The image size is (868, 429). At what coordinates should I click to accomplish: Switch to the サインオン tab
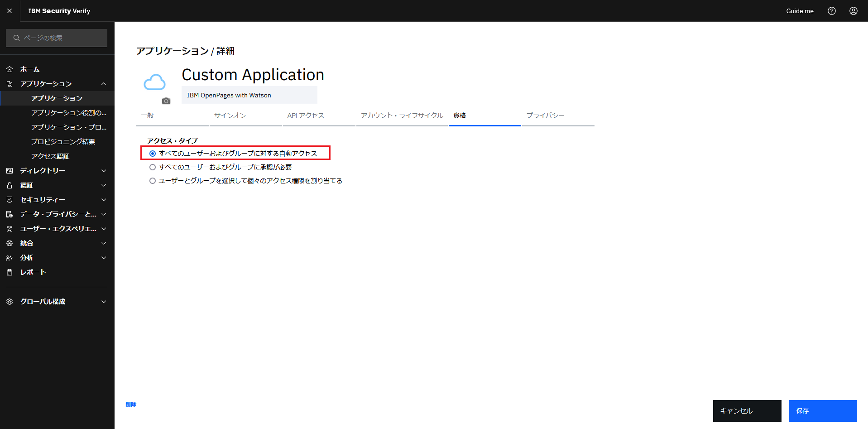[x=246, y=116]
